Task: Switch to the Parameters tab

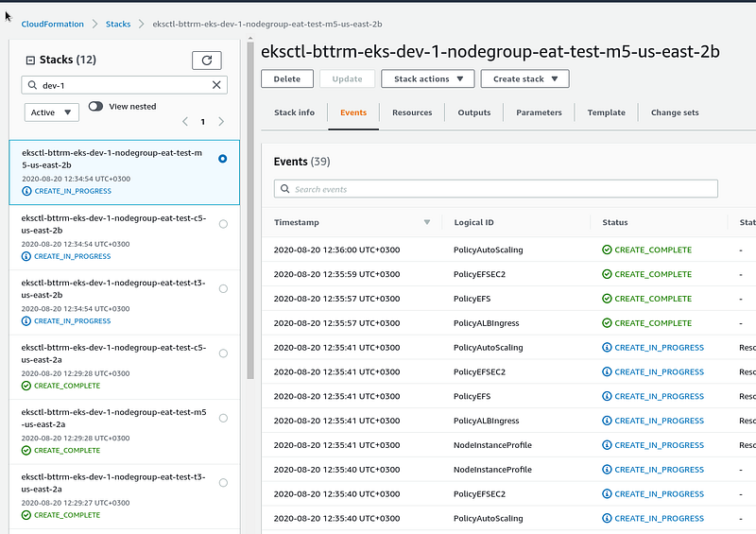Action: (x=539, y=112)
